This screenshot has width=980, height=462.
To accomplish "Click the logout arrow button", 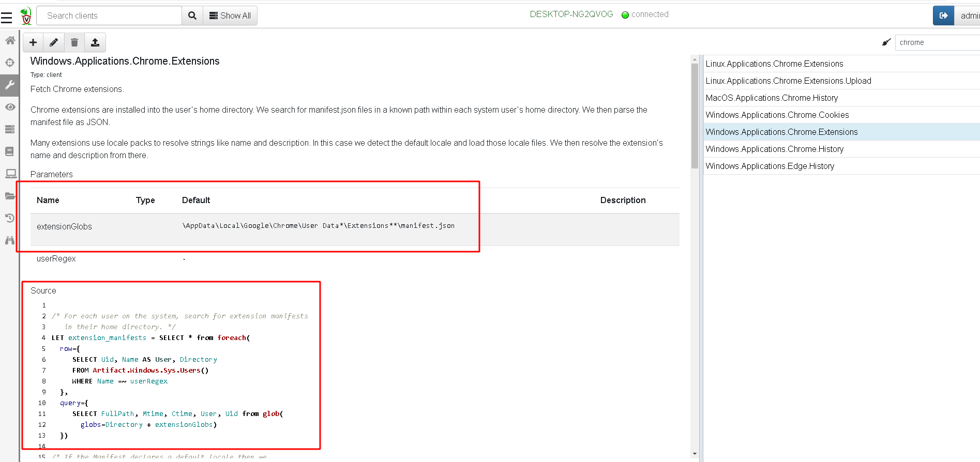I will (x=943, y=16).
